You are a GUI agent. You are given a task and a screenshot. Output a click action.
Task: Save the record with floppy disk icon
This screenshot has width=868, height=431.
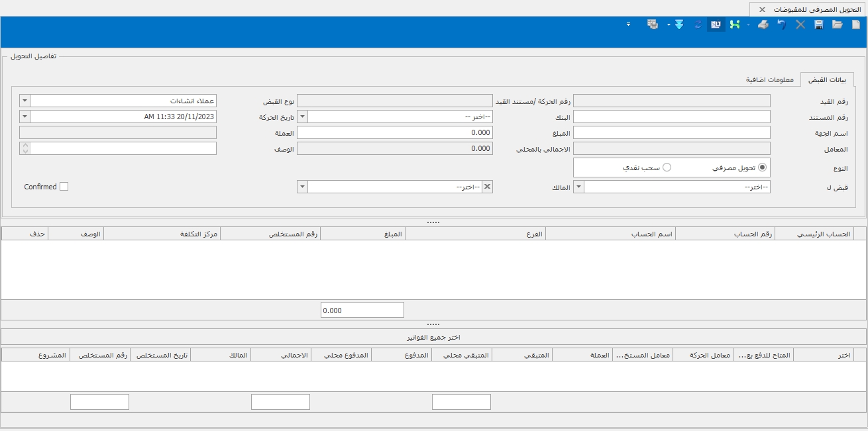click(819, 24)
